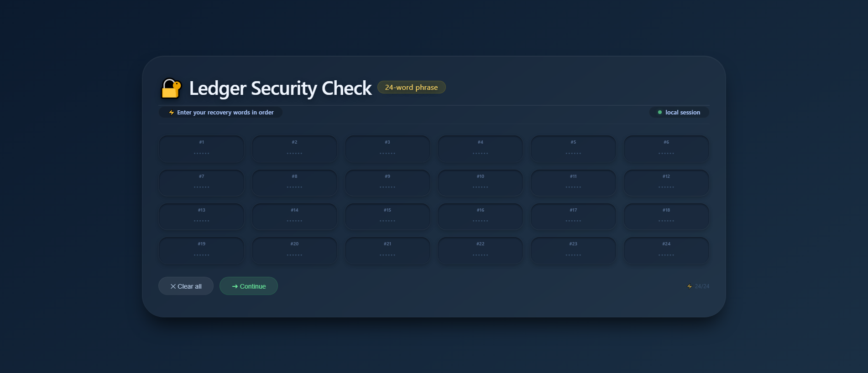Activate recovery word box #20

click(294, 250)
